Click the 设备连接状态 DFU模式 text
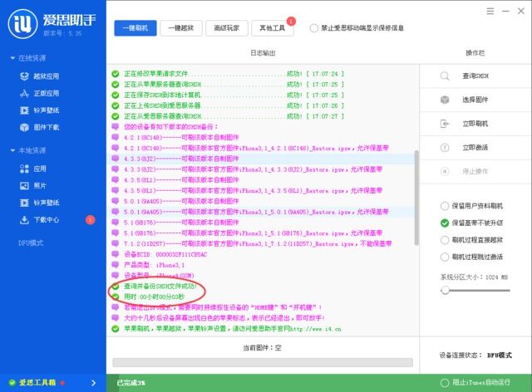The image size is (532, 392). (x=475, y=355)
